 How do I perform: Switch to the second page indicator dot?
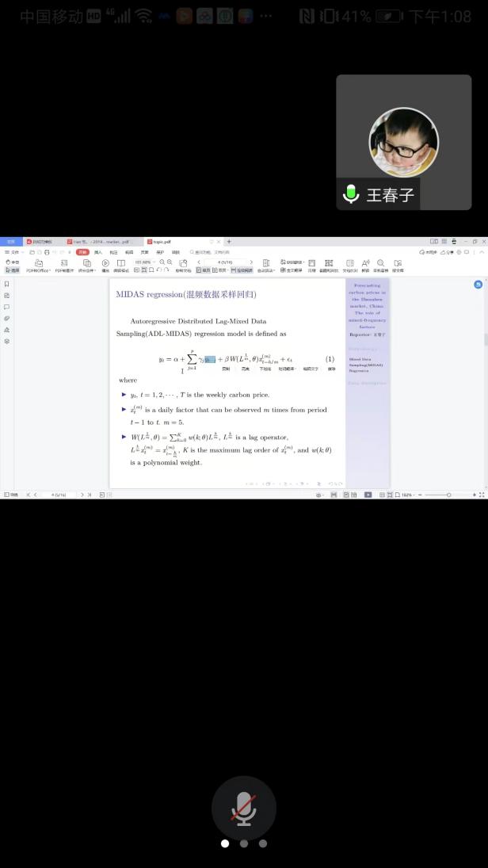[244, 843]
